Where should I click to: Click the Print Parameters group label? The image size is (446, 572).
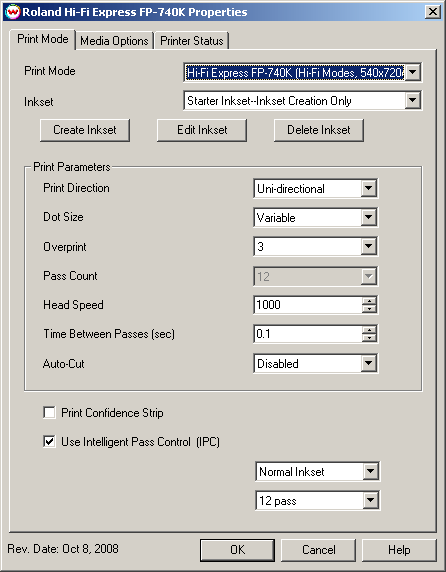pos(71,167)
